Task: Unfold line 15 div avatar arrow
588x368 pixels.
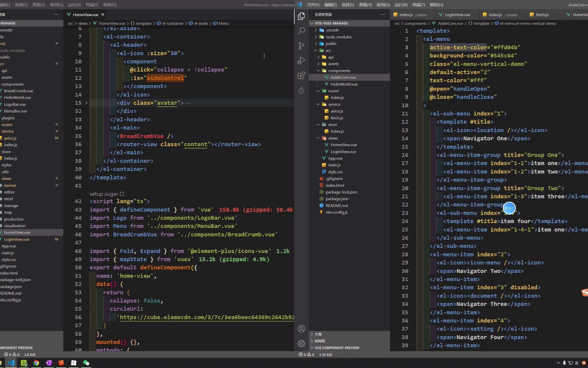Action: point(86,103)
